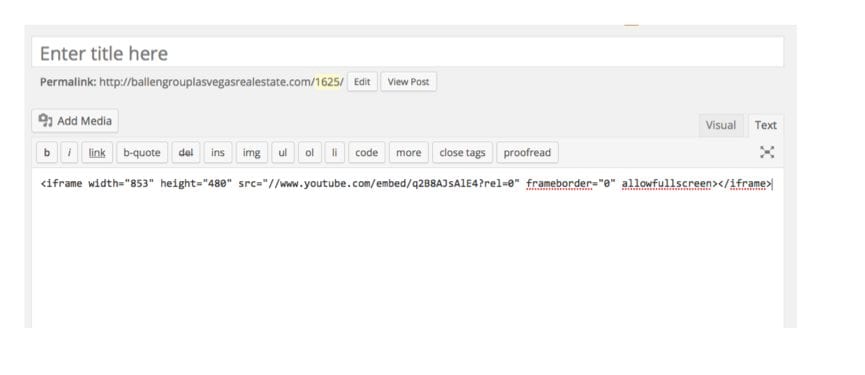Apply italic with the i quicktag
This screenshot has width=865, height=375.
click(69, 153)
